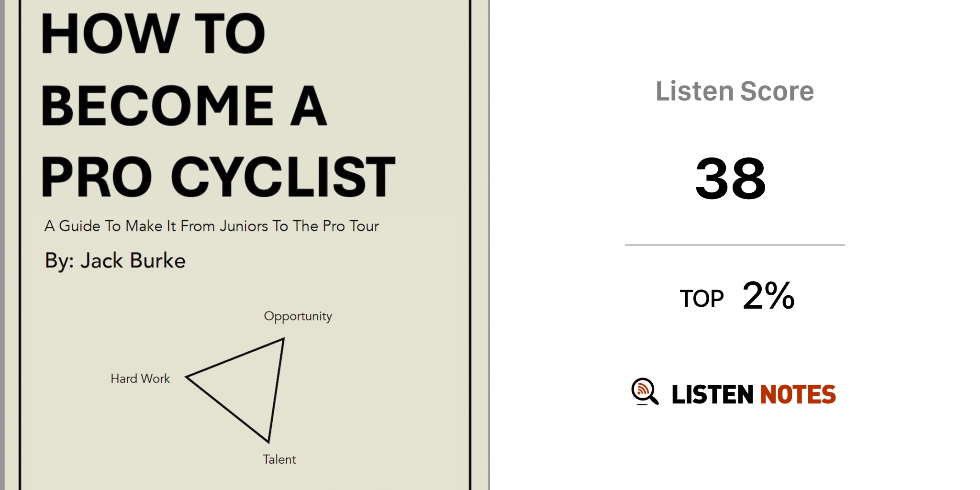Click the Talent label below triangle

pos(279,459)
